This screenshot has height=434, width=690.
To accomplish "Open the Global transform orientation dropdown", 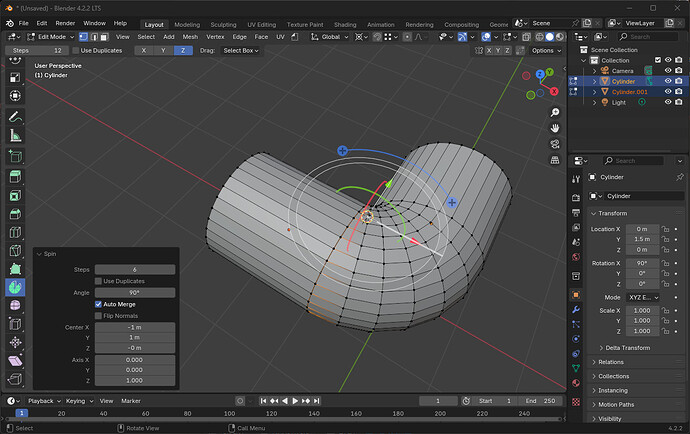I will (330, 37).
